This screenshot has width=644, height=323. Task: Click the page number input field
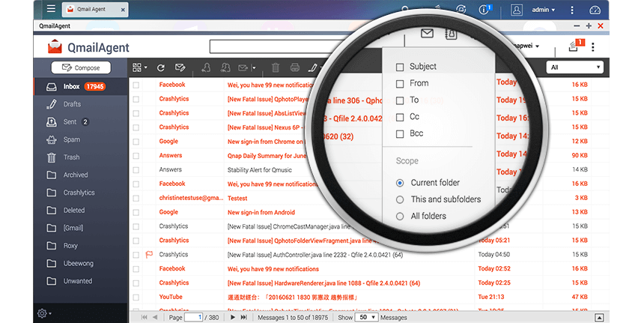(193, 317)
